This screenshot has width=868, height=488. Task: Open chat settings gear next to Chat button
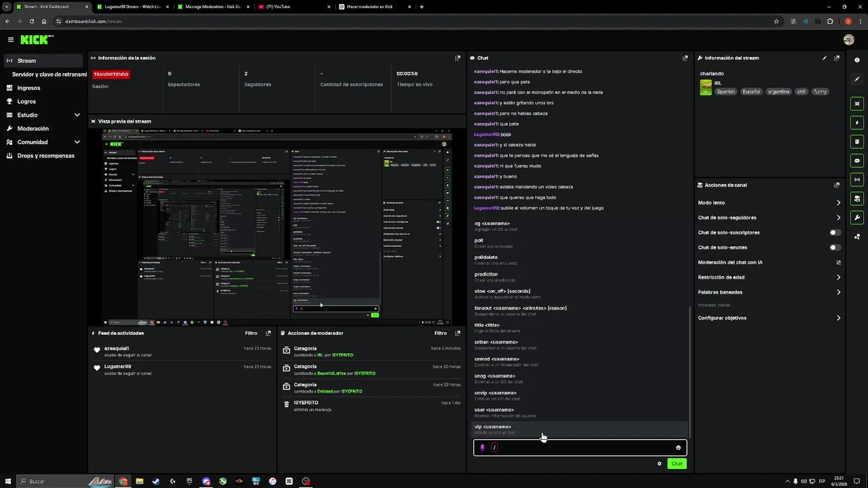pyautogui.click(x=659, y=464)
